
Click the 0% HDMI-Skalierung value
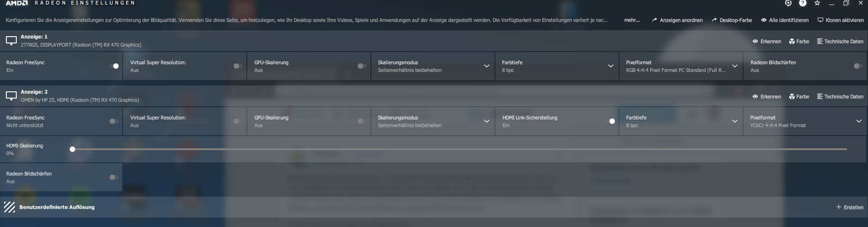(x=10, y=153)
